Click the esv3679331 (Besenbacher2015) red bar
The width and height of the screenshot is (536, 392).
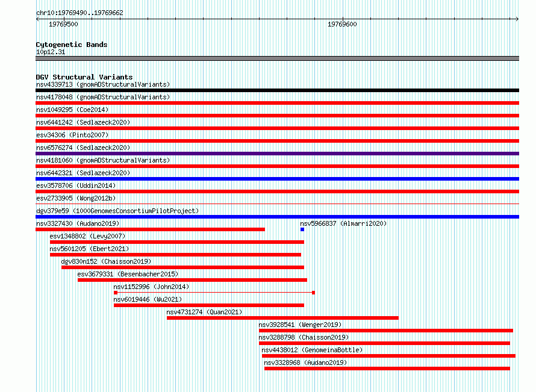(x=192, y=280)
